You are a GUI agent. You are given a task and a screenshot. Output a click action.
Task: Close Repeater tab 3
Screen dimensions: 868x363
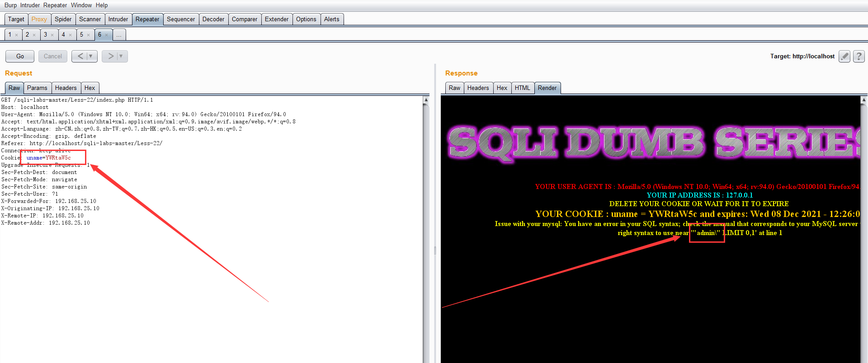point(52,35)
